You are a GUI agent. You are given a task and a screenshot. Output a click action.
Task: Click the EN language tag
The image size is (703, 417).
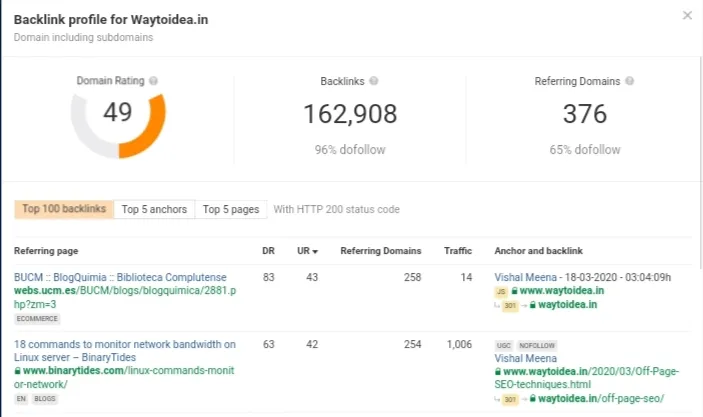tap(21, 398)
